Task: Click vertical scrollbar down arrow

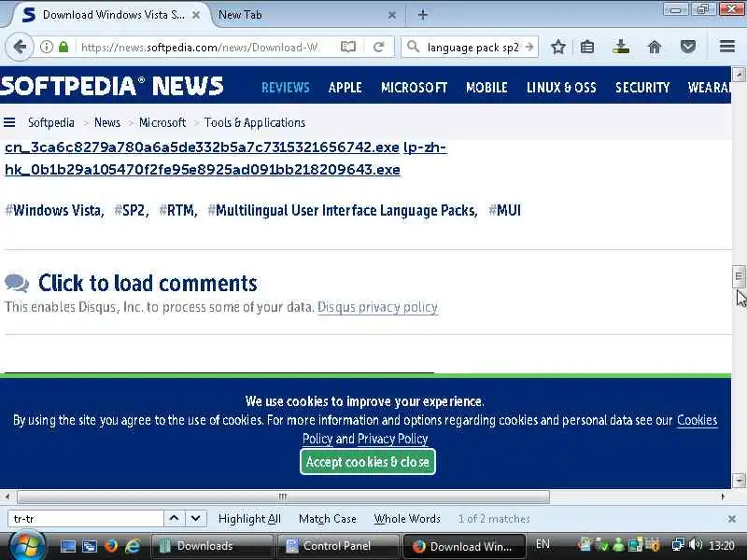Action: [x=739, y=480]
